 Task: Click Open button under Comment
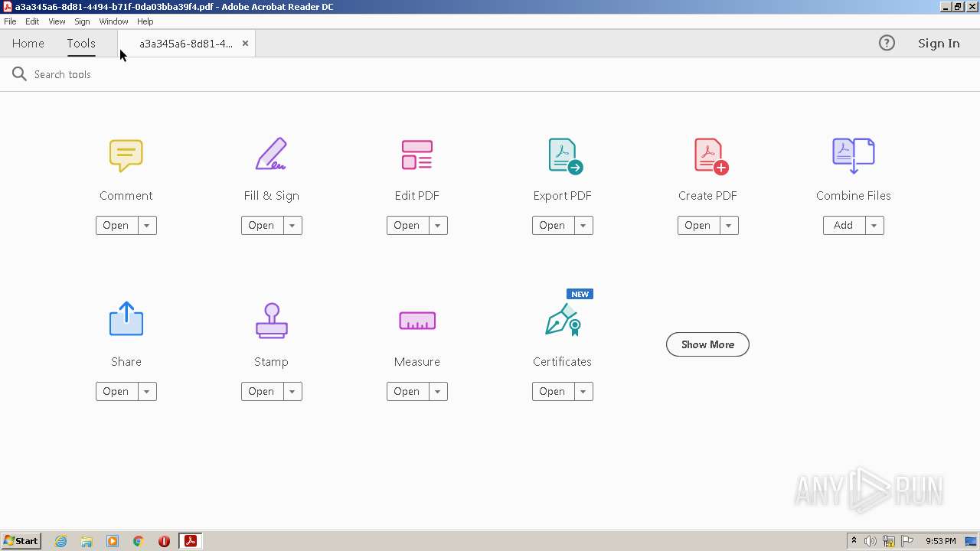116,226
